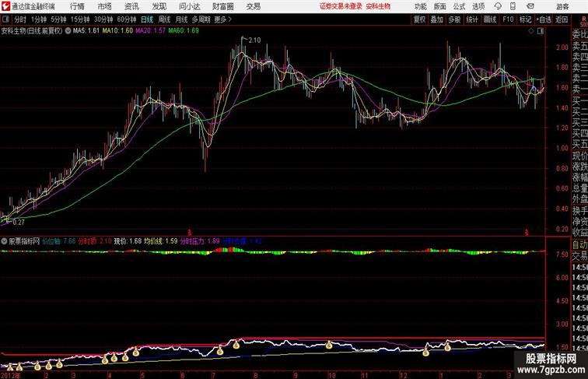
Task: Click the 2012年 date axis label
Action: pos(11,375)
